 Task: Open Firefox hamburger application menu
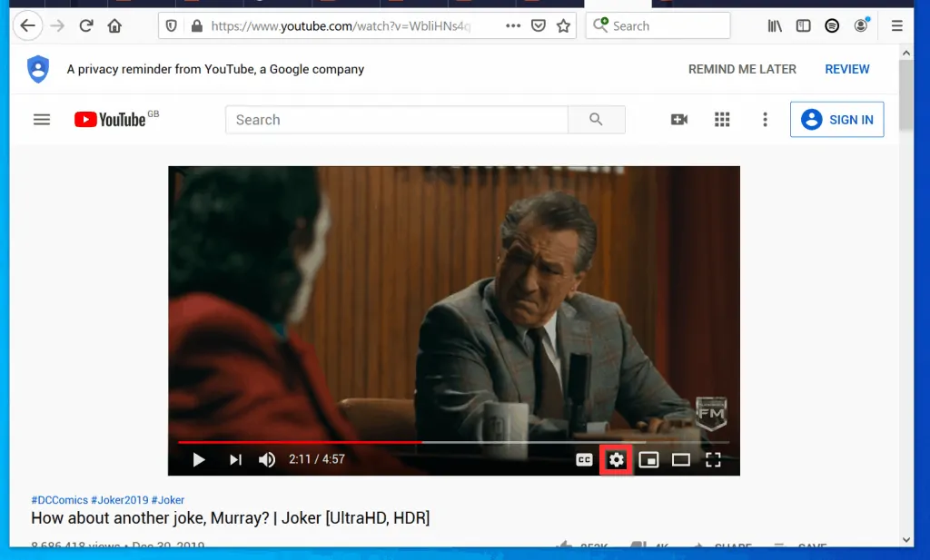tap(896, 26)
